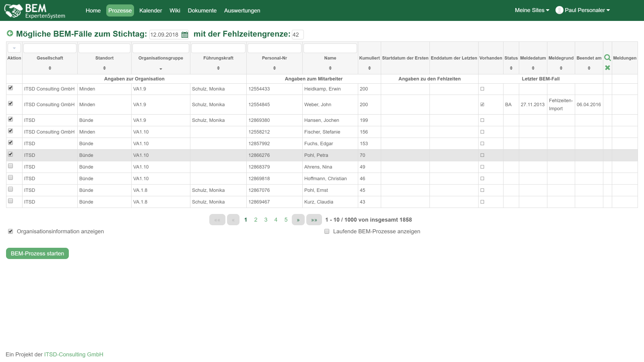Open the Aktion column dropdown
644x362 pixels.
pyautogui.click(x=14, y=48)
